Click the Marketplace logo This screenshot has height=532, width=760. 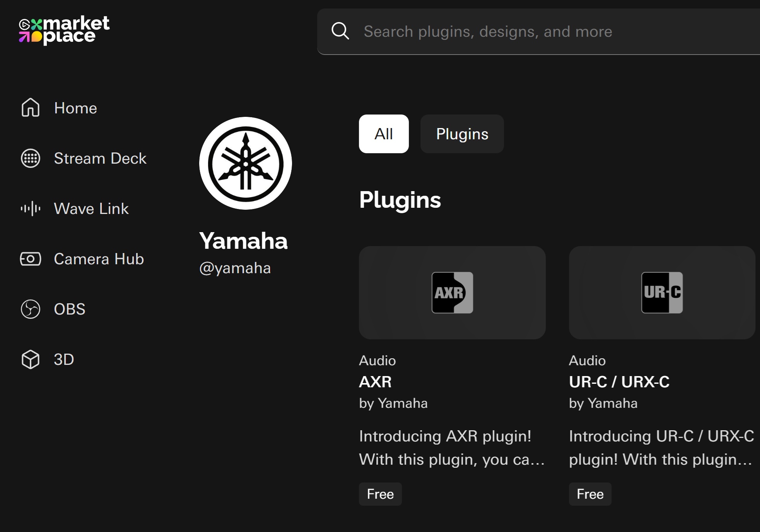click(x=64, y=30)
